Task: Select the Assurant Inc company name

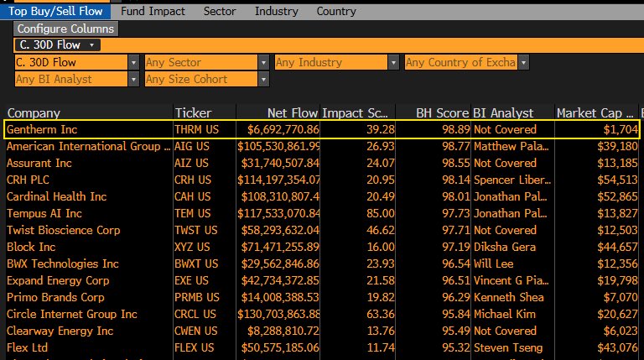Action: [39, 163]
